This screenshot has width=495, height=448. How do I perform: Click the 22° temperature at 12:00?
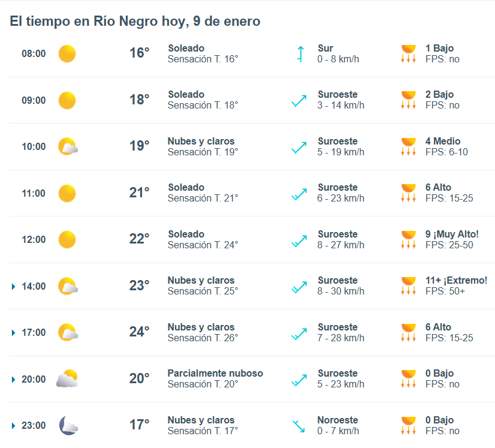139,239
